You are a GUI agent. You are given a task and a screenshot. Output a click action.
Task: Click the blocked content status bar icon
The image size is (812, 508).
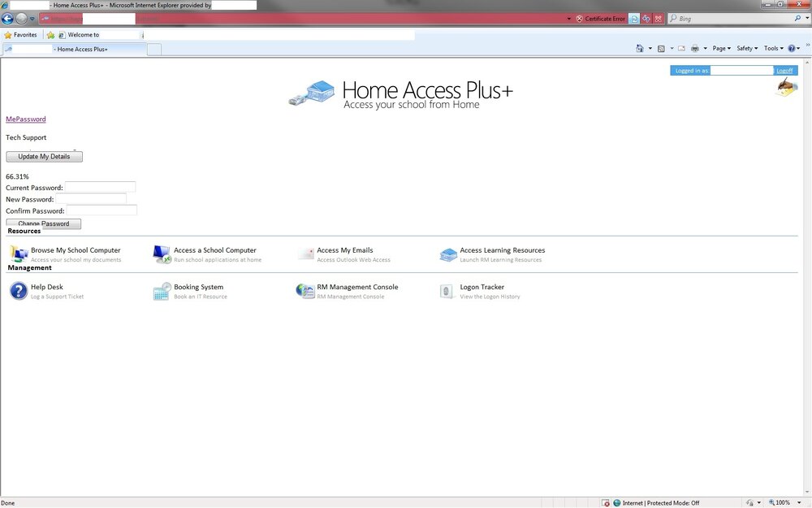(606, 503)
